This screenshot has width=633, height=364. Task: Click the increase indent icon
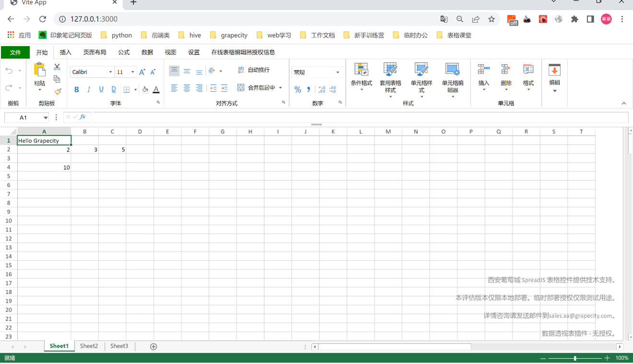pyautogui.click(x=224, y=88)
